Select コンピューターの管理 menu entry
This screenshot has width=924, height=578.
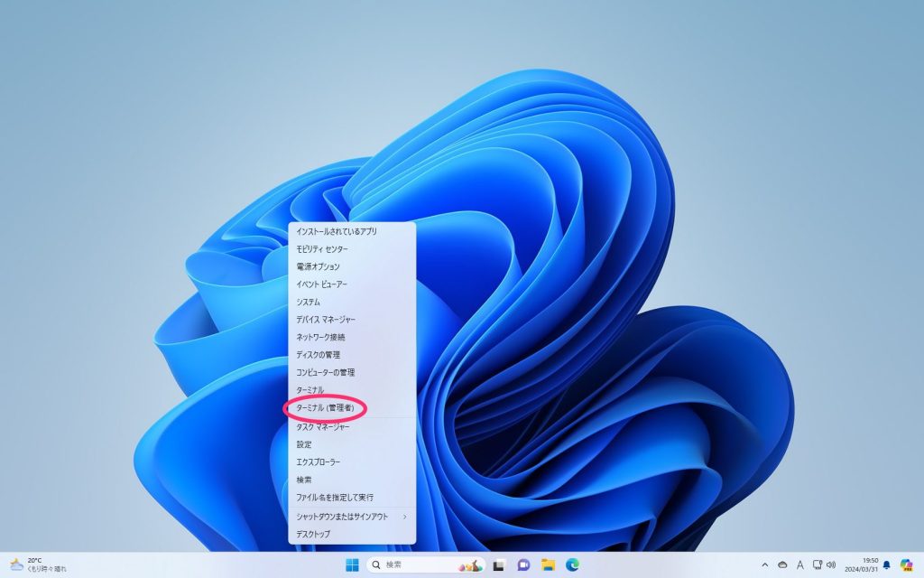[x=352, y=373]
